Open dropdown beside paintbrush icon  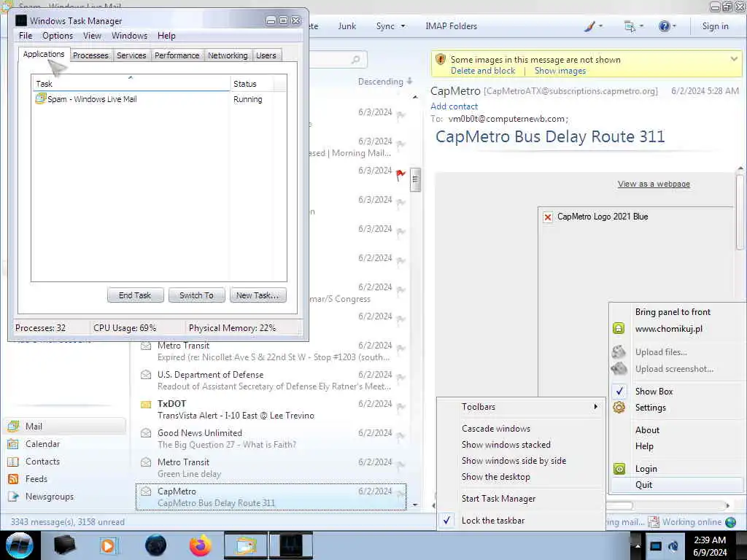point(600,26)
